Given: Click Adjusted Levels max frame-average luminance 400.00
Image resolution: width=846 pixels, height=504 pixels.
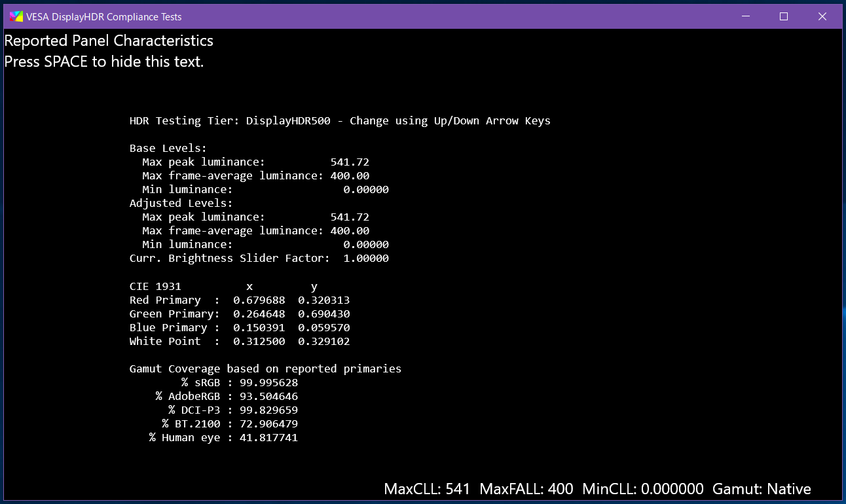Looking at the screenshot, I should click(350, 231).
